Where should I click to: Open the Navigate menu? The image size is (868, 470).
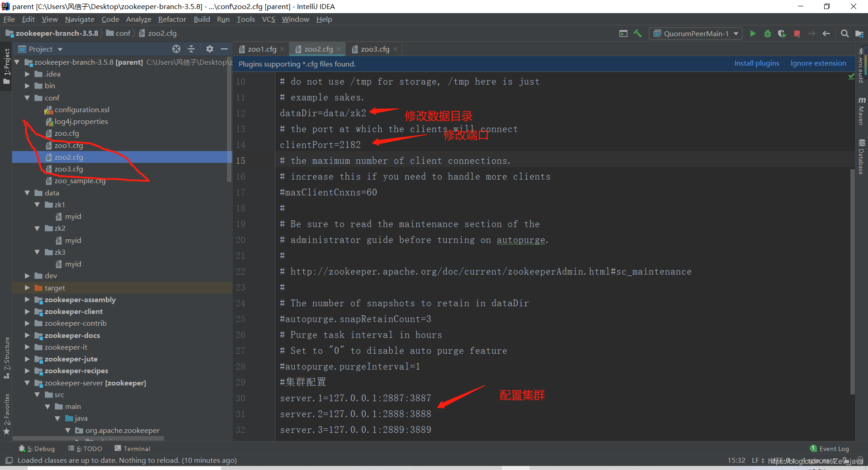click(80, 19)
